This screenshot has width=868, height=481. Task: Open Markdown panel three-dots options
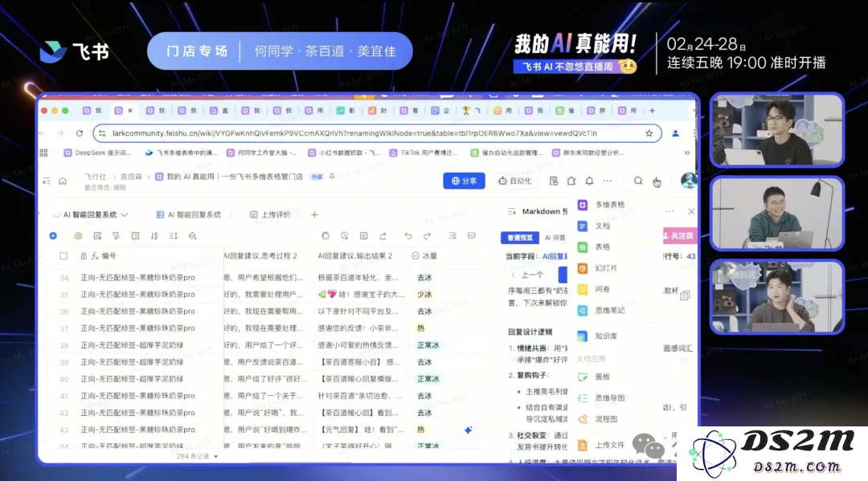[669, 211]
